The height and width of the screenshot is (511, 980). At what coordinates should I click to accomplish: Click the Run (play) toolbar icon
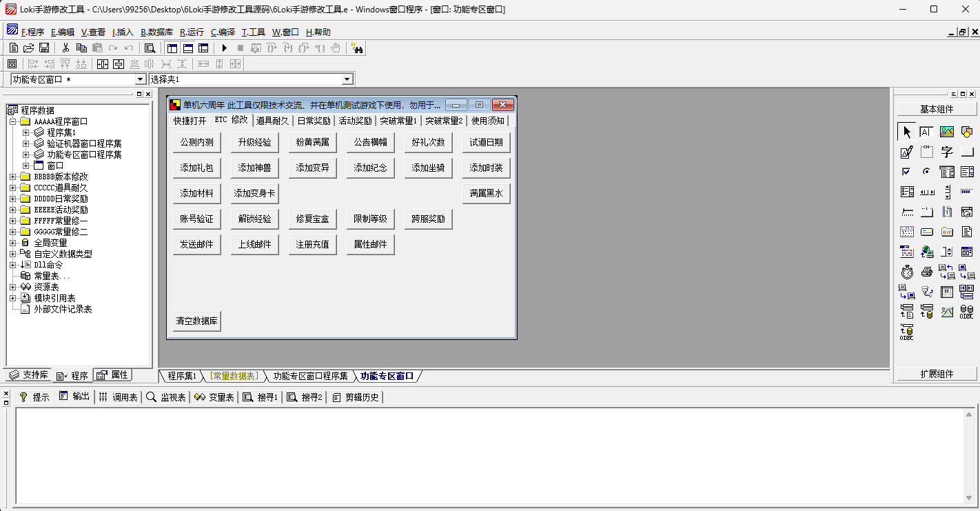coord(224,48)
